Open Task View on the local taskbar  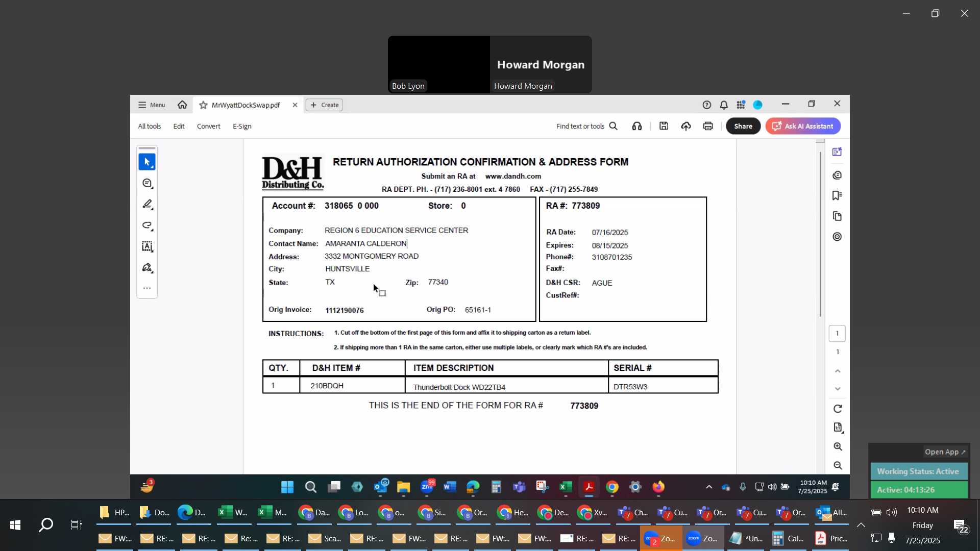point(77,525)
